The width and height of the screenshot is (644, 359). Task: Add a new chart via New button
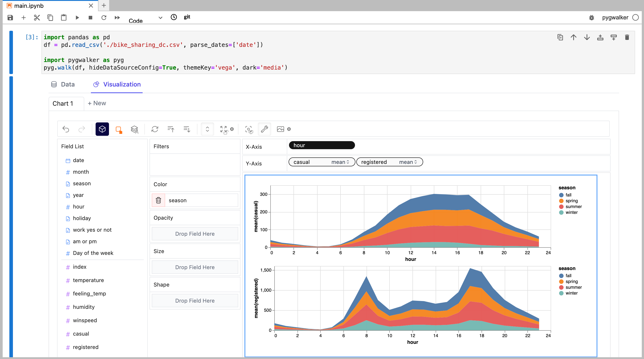(x=97, y=103)
